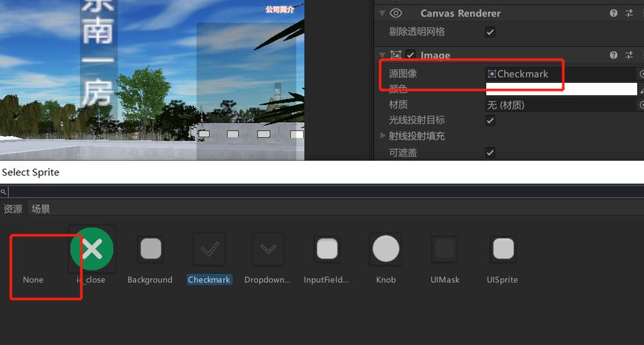Viewport: 644px width, 345px height.
Task: Choose the UIMask sprite
Action: coord(445,249)
